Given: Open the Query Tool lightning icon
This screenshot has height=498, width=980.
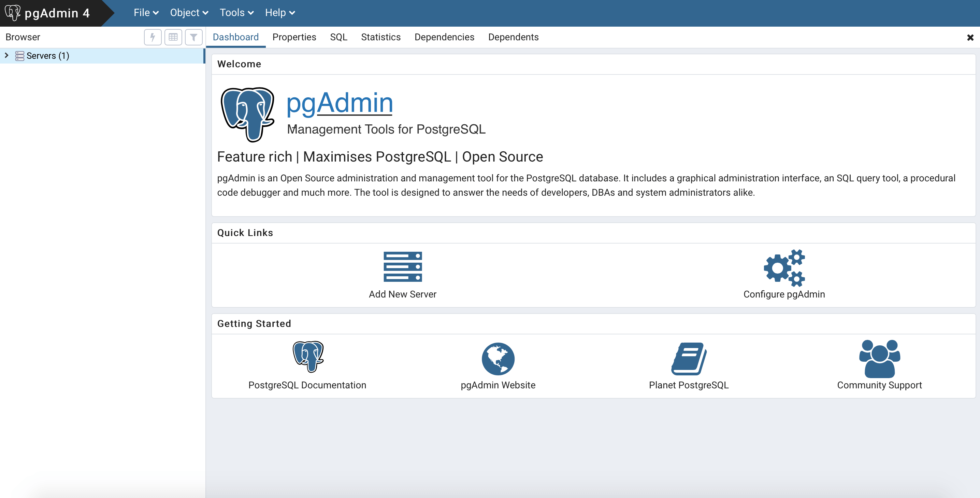Looking at the screenshot, I should [153, 37].
